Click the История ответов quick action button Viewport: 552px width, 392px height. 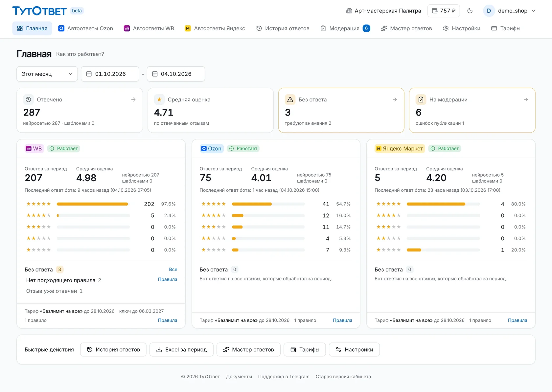113,350
